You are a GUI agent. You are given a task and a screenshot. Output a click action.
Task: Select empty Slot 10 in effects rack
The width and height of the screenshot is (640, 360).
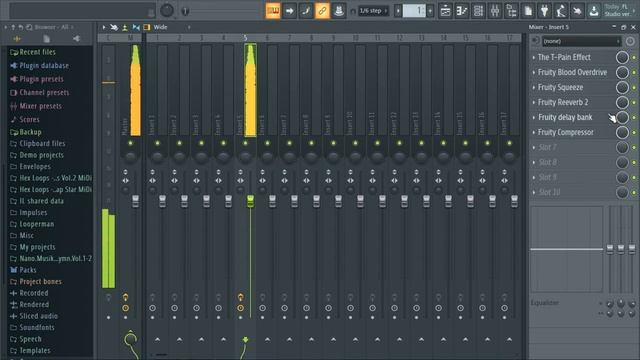coord(549,192)
